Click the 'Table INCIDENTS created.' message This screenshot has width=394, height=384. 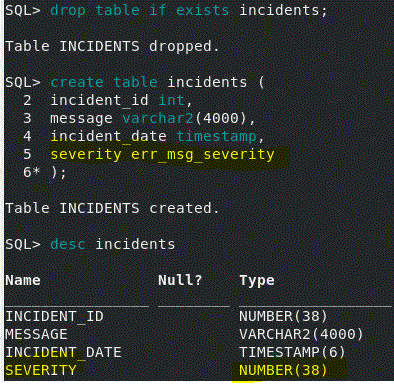112,208
